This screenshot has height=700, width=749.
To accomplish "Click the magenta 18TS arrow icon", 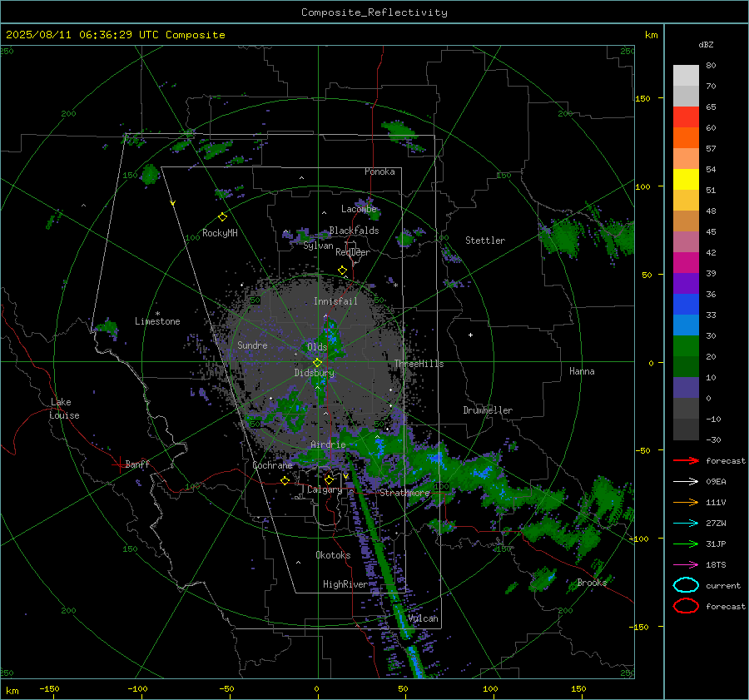I will tap(686, 565).
